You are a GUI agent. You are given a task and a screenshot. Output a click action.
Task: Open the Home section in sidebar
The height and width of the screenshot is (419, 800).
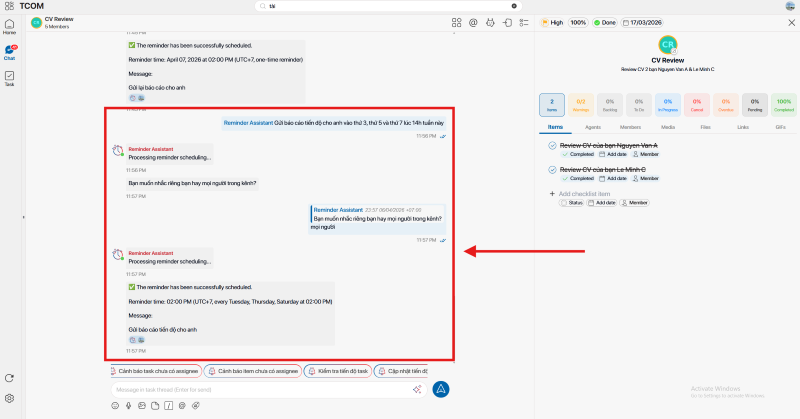pos(9,27)
